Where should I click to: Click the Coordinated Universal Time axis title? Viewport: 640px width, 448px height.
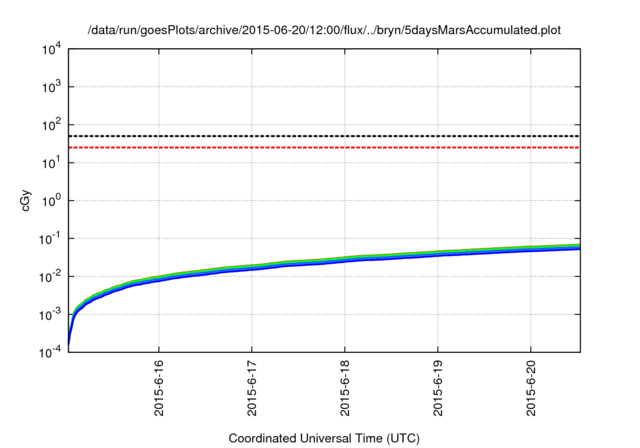coord(324,438)
